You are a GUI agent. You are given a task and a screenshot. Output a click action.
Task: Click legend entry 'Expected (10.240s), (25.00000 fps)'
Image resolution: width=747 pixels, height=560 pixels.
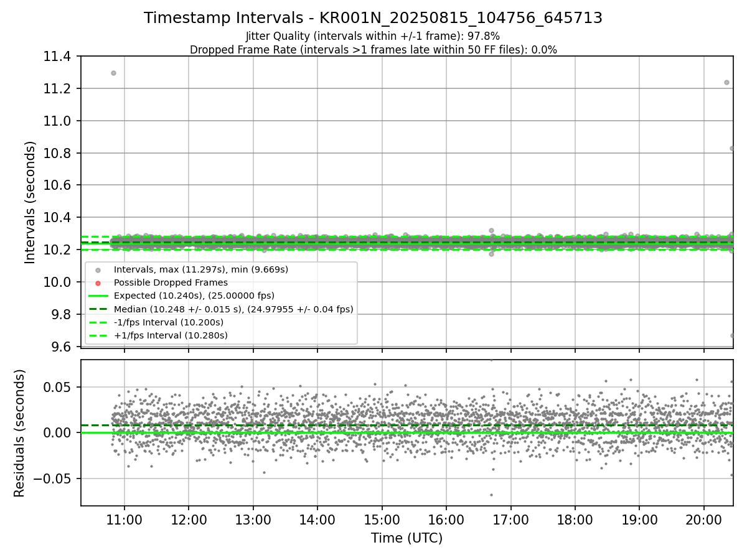click(194, 296)
